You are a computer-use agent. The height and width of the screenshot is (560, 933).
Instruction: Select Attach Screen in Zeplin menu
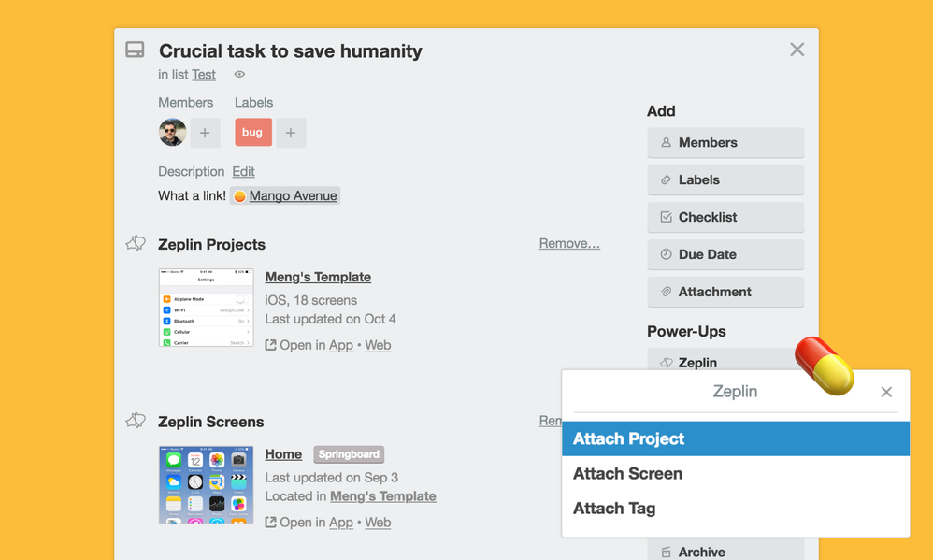(x=736, y=474)
